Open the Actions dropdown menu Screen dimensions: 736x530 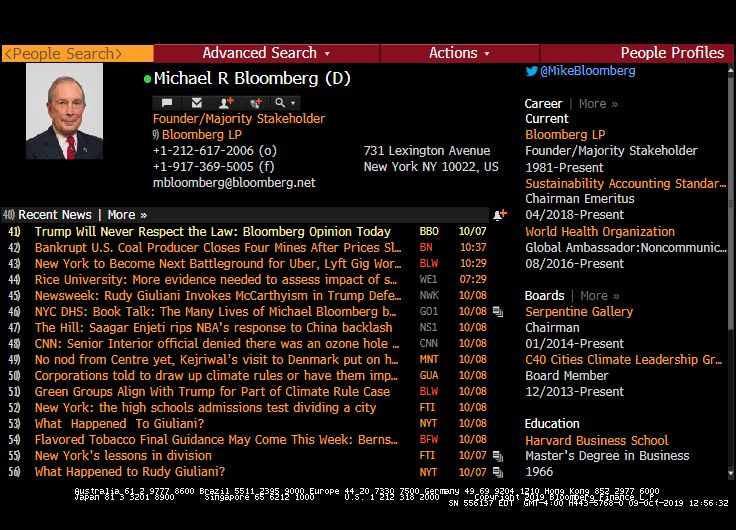460,53
